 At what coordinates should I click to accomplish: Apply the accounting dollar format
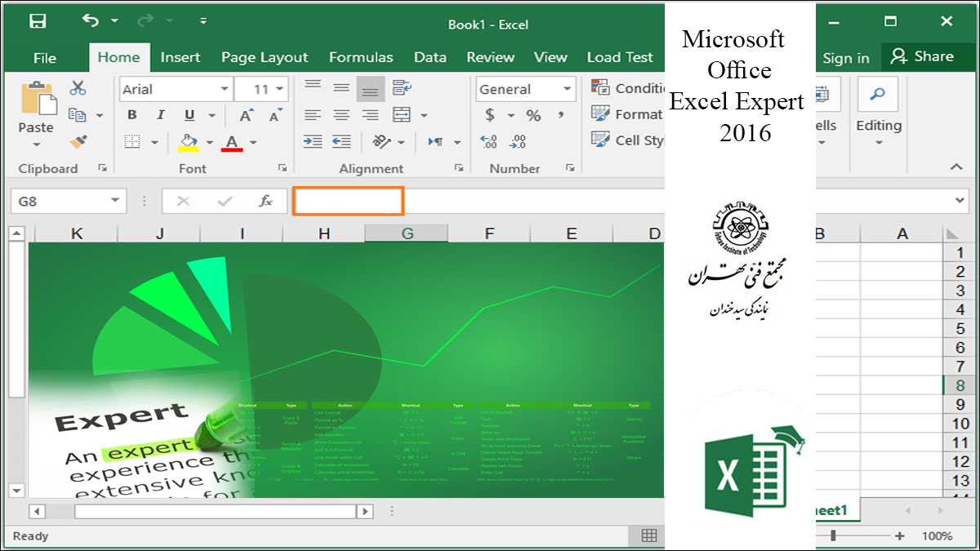click(x=490, y=115)
